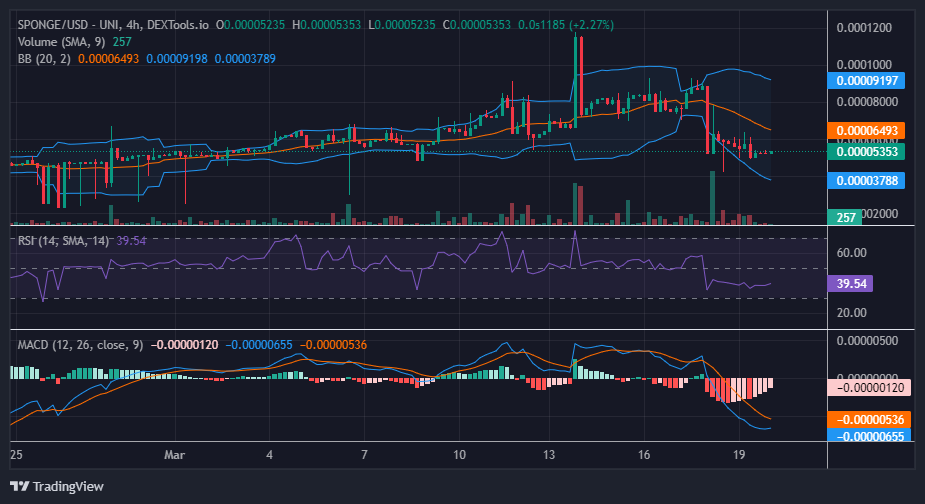Click the MACD (12, 26, close, 9) label
The image size is (925, 504).
click(x=80, y=345)
